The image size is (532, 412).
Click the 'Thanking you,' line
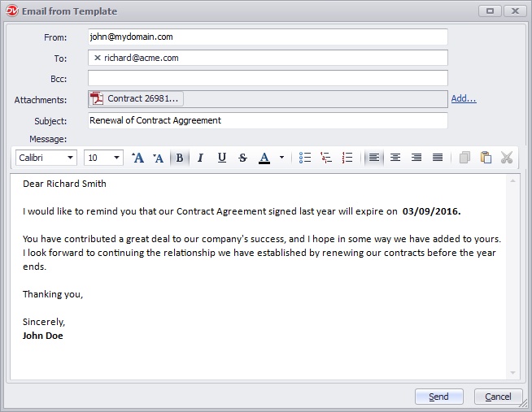(53, 294)
